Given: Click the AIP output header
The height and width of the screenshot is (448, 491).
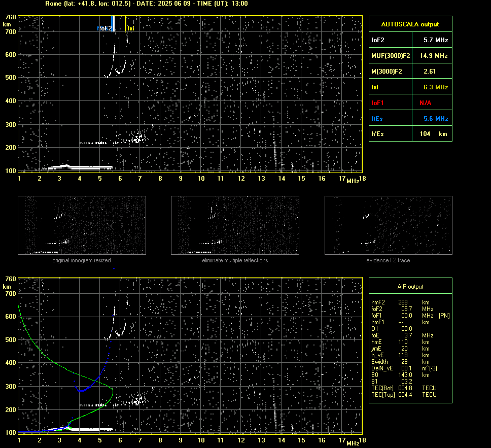Looking at the screenshot, I should point(410,287).
